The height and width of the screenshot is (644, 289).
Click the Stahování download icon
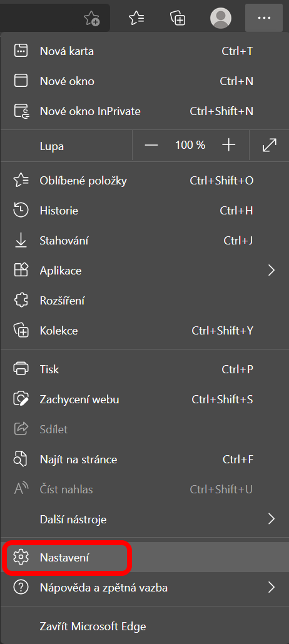[21, 241]
